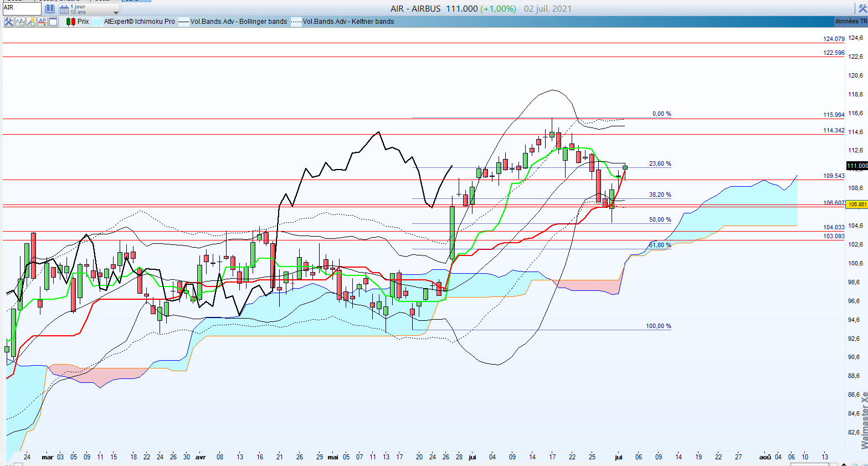Click the 109.543 horizontal level label
This screenshot has height=466, width=868.
pos(834,176)
